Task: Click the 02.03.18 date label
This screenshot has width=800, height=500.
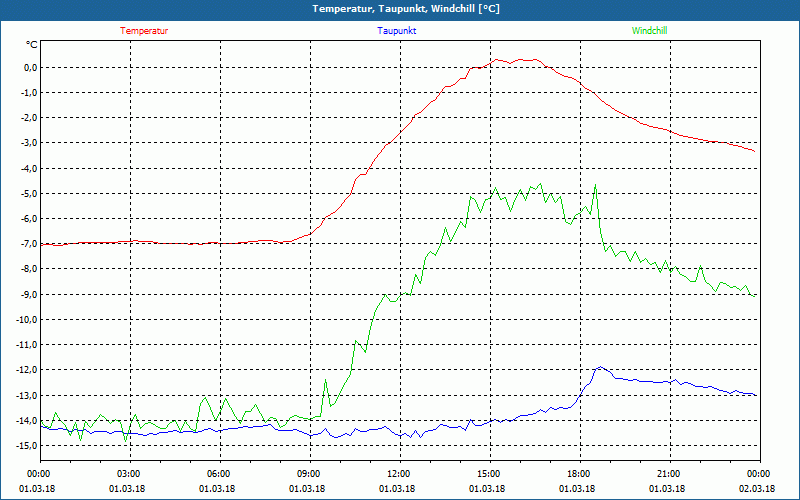Action: pos(757,489)
